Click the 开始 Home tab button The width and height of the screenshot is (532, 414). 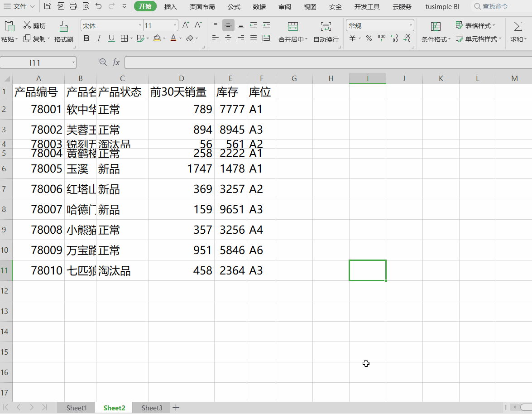[145, 6]
